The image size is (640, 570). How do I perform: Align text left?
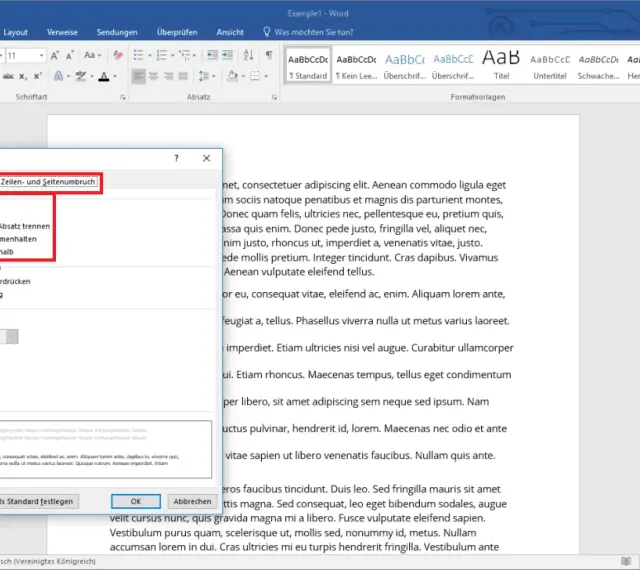[x=138, y=76]
